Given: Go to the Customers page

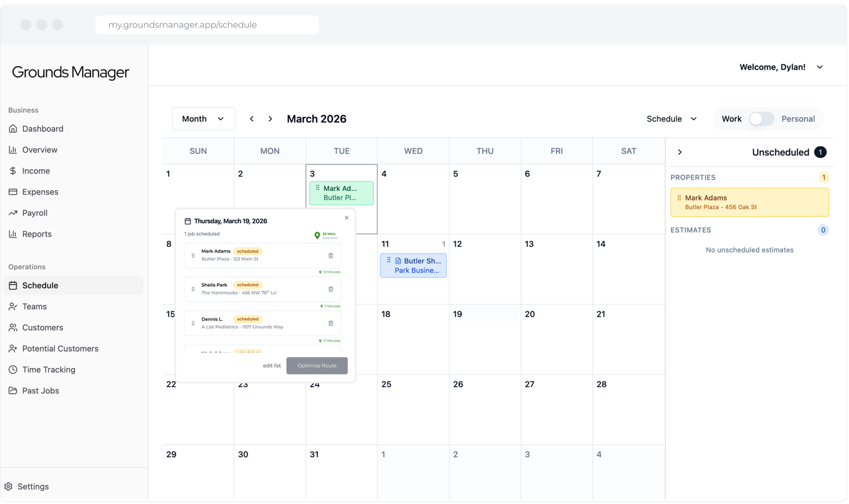Looking at the screenshot, I should point(42,327).
